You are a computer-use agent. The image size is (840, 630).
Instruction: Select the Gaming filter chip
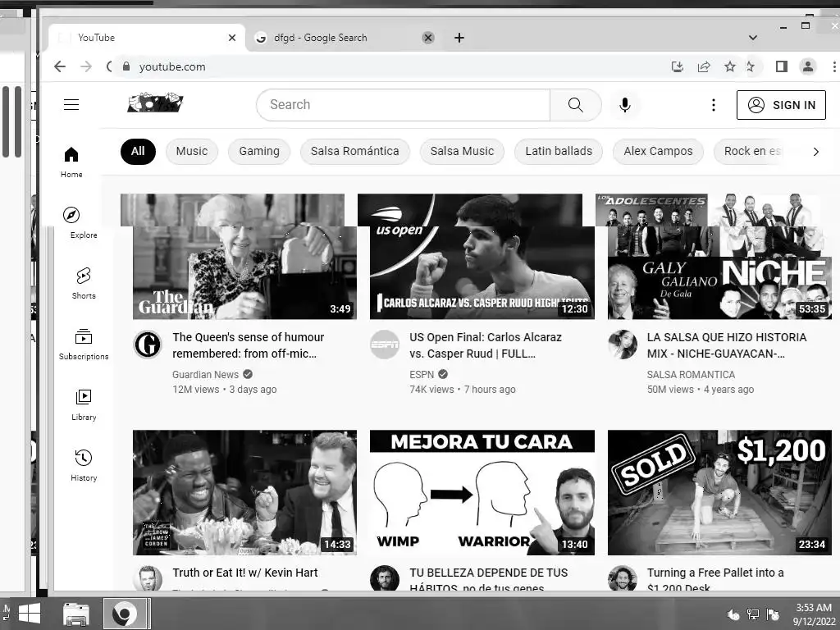[x=259, y=151]
